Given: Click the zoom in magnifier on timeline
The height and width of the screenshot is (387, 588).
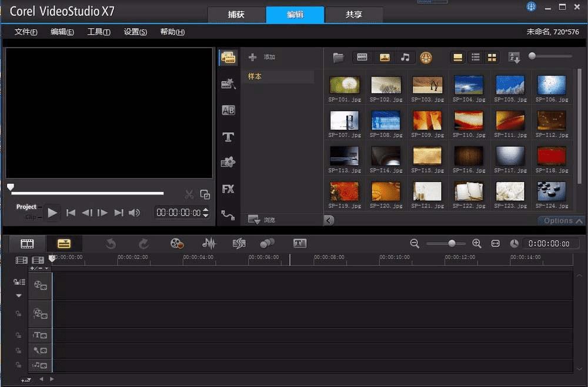Looking at the screenshot, I should pos(477,243).
